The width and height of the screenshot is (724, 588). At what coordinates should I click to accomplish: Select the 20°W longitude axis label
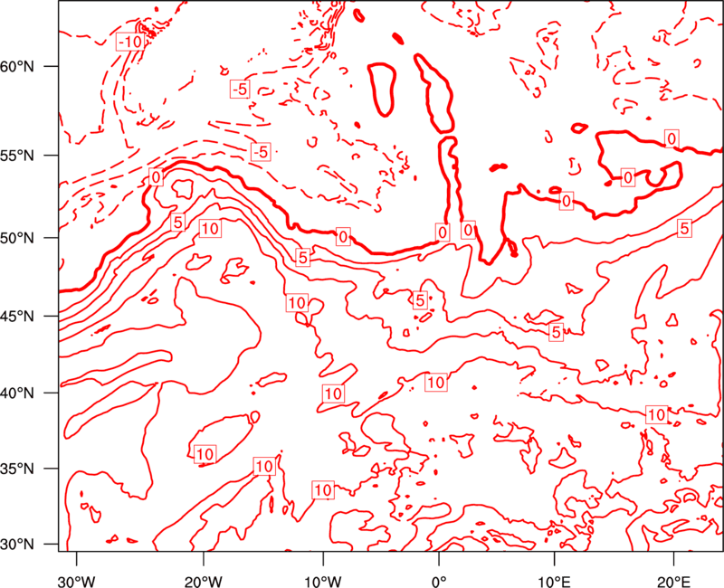[203, 582]
